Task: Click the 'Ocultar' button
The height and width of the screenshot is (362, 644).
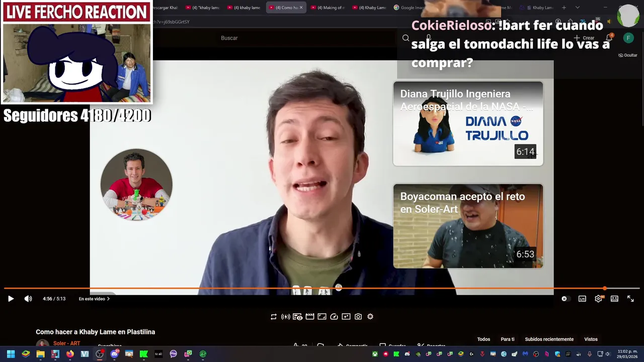Action: pyautogui.click(x=627, y=55)
